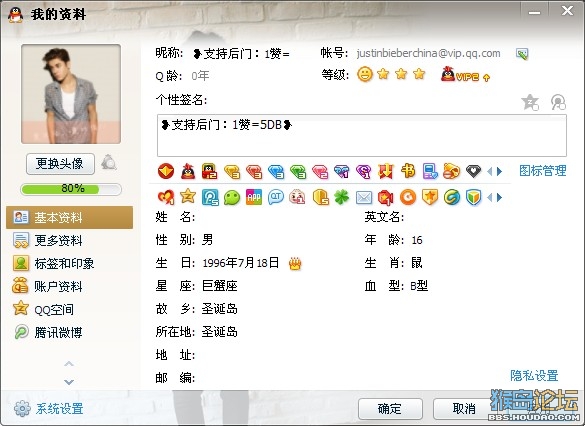585x426 pixels.
Task: Click the level 12 QQ penguin badge
Action: (x=210, y=171)
